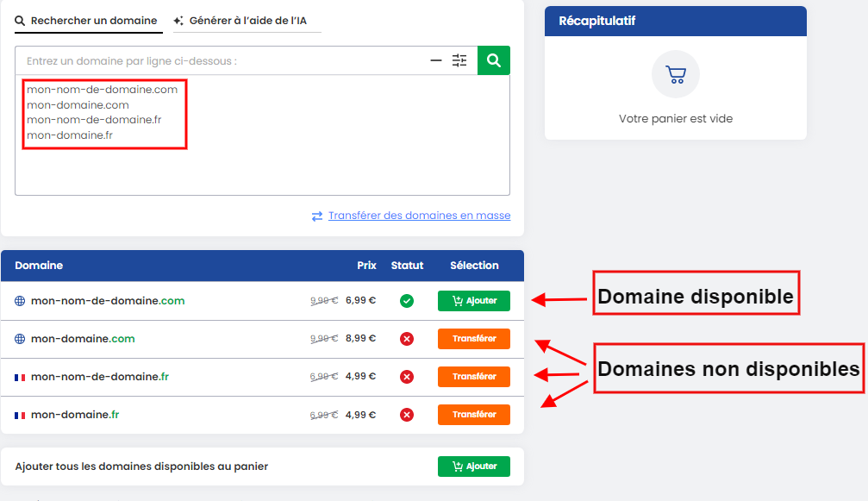
Task: Open search filters via the sliders icon
Action: [x=459, y=59]
